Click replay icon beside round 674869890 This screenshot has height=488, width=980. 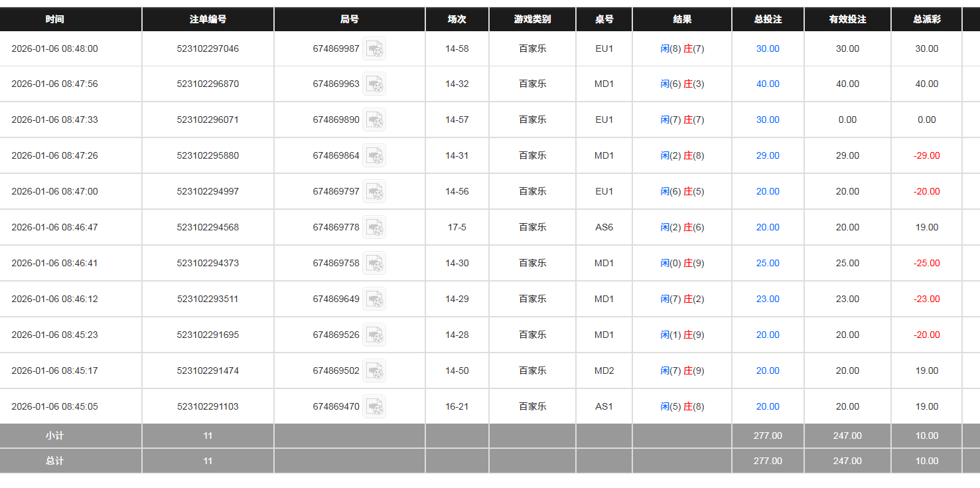click(x=374, y=120)
